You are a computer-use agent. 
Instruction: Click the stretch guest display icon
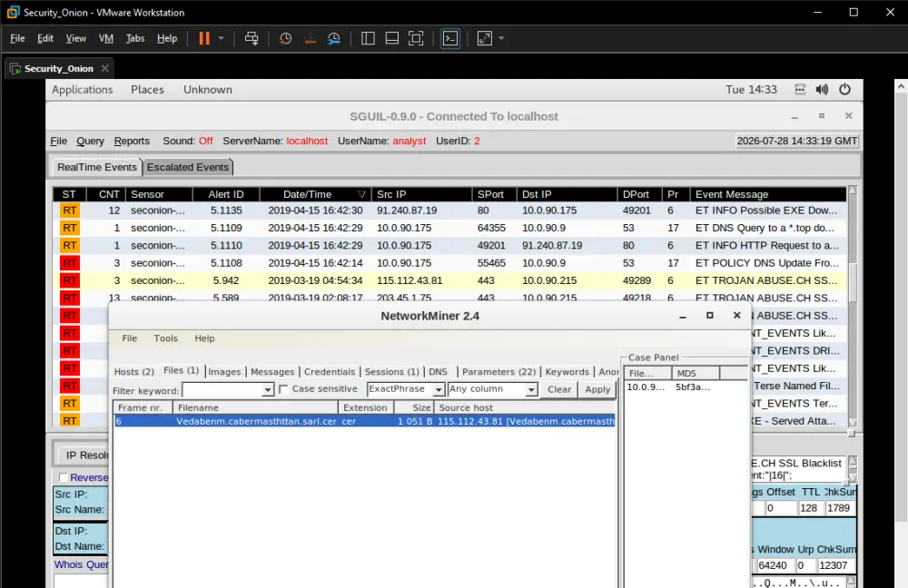484,39
